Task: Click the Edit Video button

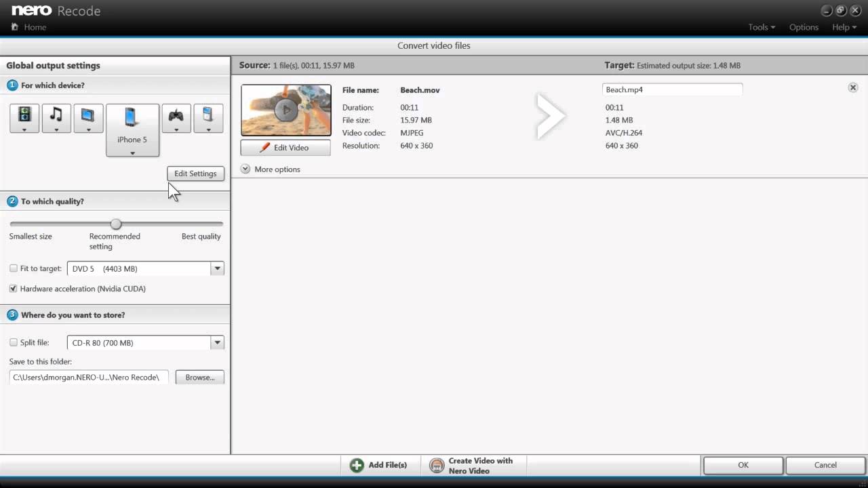Action: tap(285, 148)
